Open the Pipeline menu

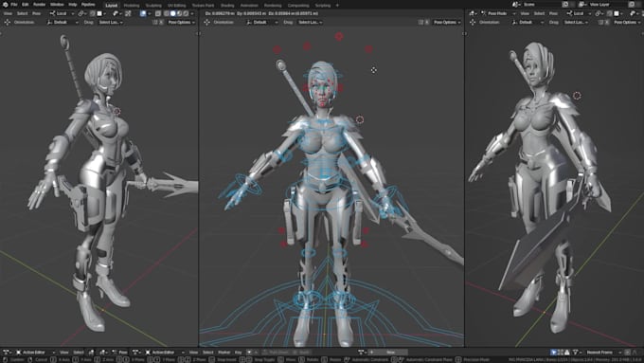[88, 5]
